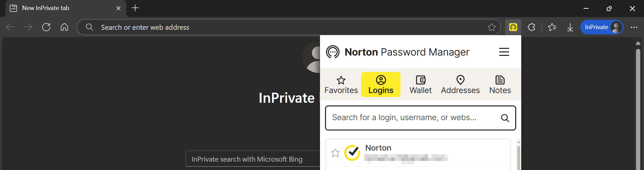The image size is (644, 170).
Task: Bookmark this page with address bar star
Action: pyautogui.click(x=491, y=27)
